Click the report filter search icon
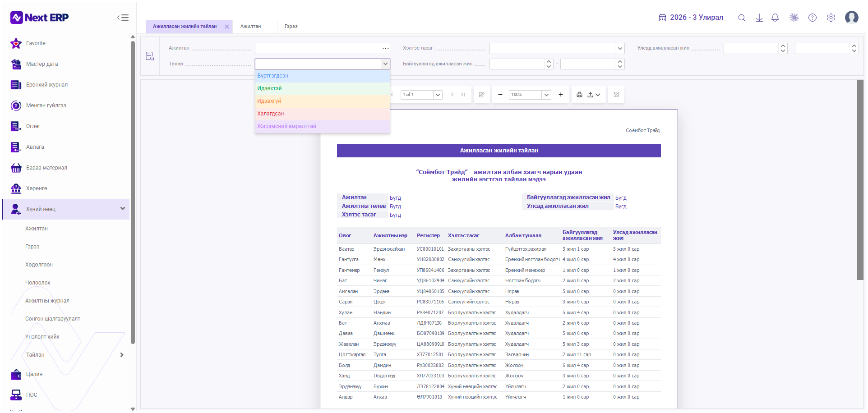This screenshot has width=868, height=413. pos(150,56)
